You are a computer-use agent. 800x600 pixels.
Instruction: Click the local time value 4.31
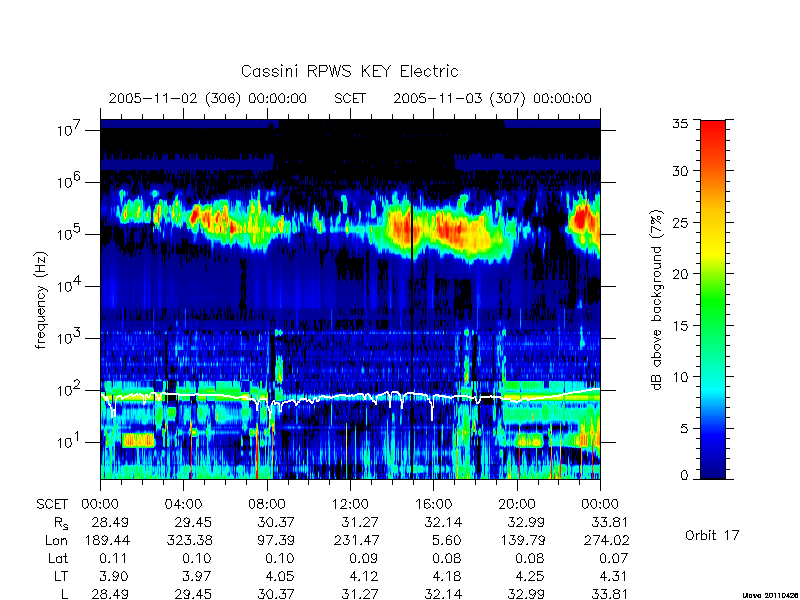click(613, 577)
